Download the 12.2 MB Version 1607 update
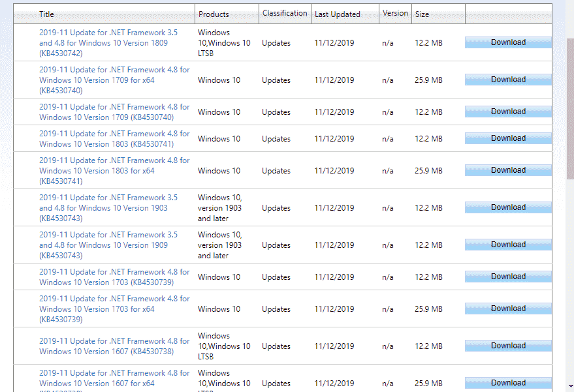Viewport: 574px width, 392px height. [x=508, y=346]
